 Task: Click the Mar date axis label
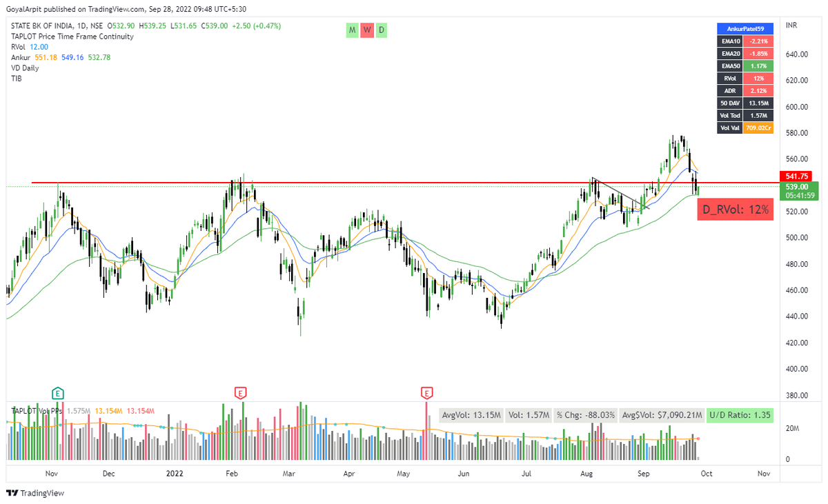[289, 474]
